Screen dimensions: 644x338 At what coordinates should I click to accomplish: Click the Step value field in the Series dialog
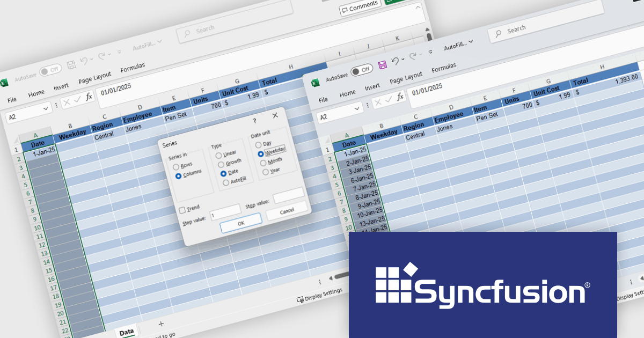click(x=225, y=212)
